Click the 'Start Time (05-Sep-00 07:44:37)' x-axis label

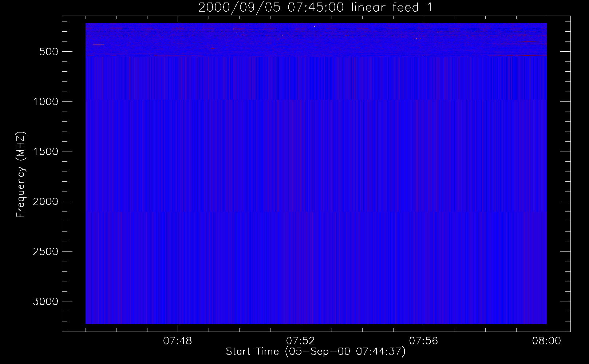[316, 352]
